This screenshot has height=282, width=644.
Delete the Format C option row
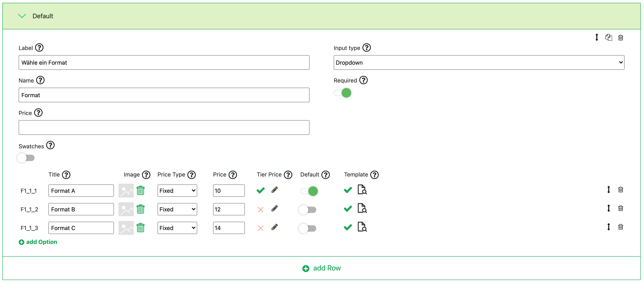click(x=621, y=227)
